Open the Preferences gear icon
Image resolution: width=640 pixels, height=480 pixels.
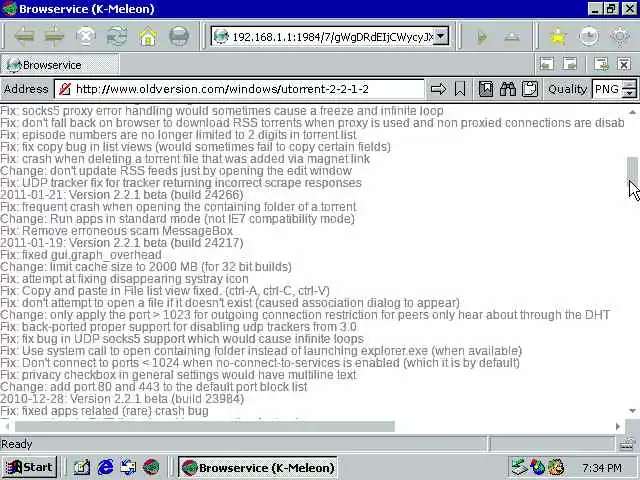[x=620, y=37]
